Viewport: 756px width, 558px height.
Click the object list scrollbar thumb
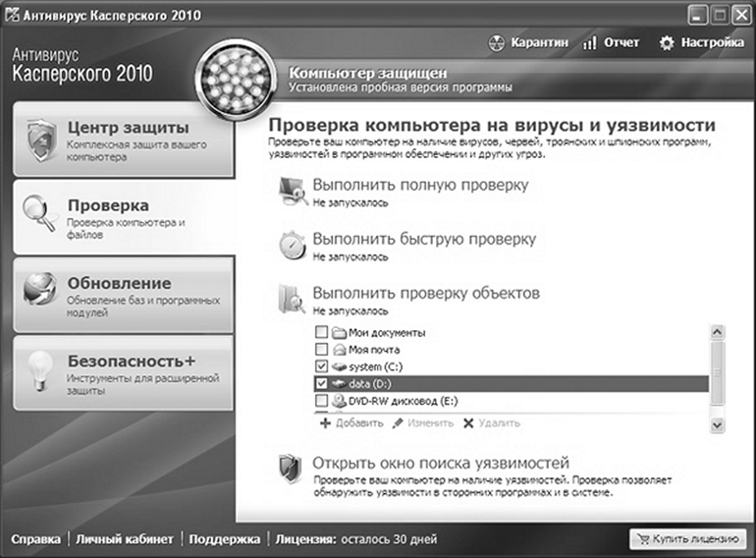tap(717, 372)
